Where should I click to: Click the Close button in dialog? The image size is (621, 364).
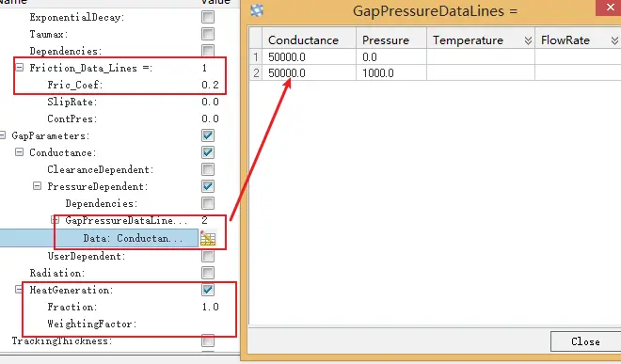coord(586,341)
